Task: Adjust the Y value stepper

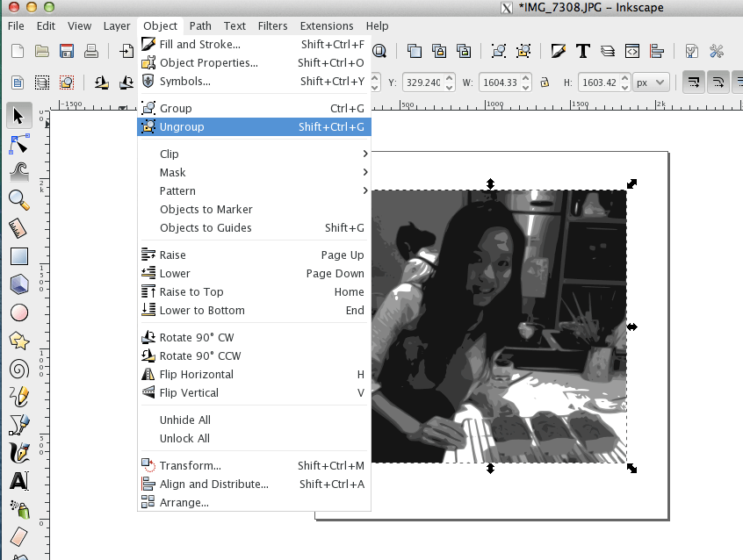Action: pyautogui.click(x=449, y=83)
